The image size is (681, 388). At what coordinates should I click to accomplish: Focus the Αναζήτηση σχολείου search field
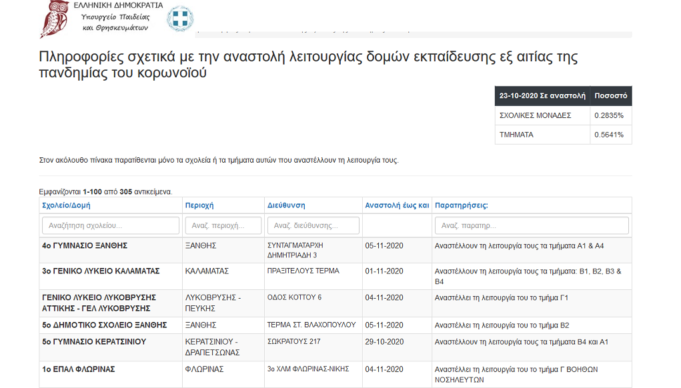click(111, 226)
